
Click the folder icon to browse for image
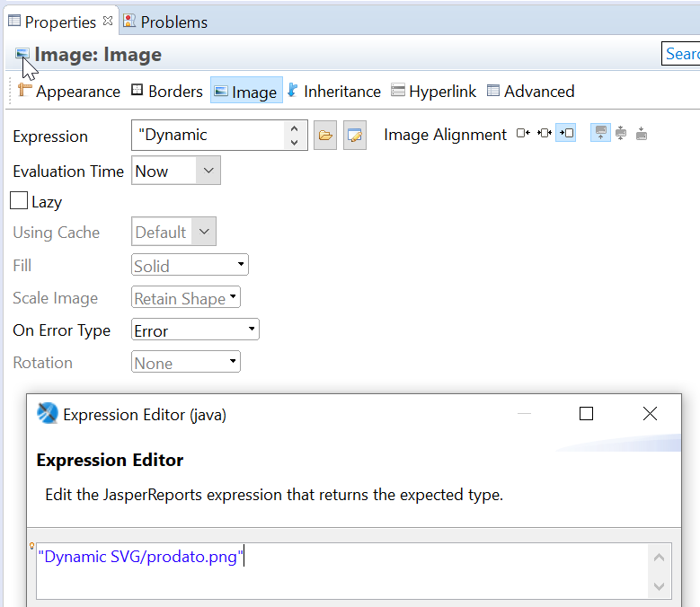tap(325, 136)
